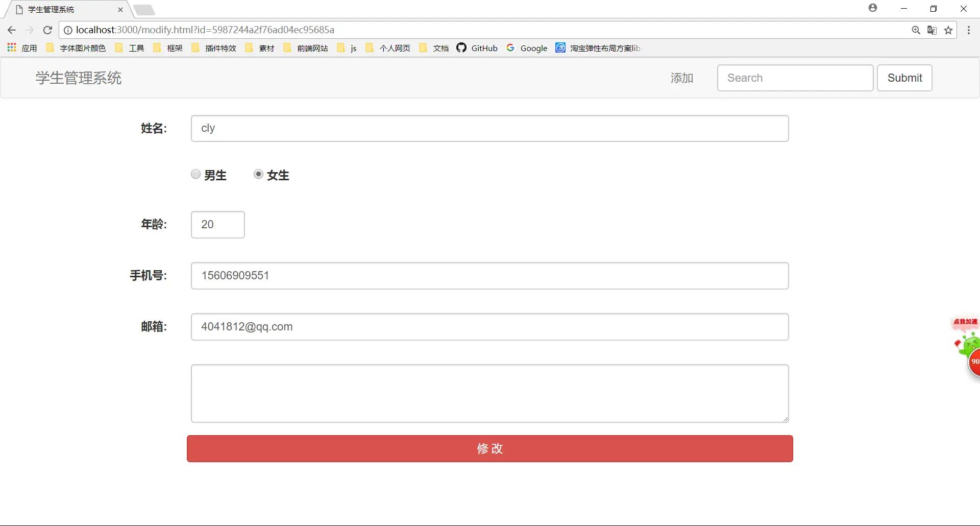
Task: Open the 淘宝弹性布局方案lib bookmark
Action: tap(598, 48)
